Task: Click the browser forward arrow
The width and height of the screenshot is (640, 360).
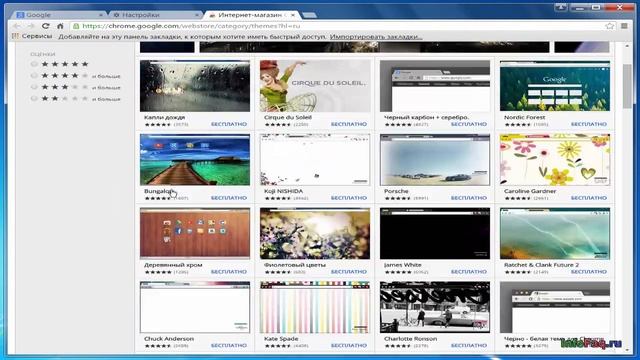Action: click(31, 26)
